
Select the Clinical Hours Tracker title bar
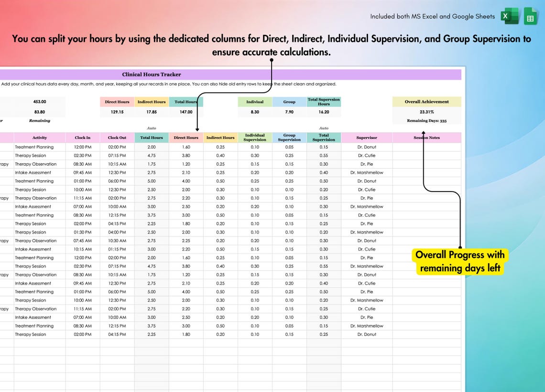230,74
